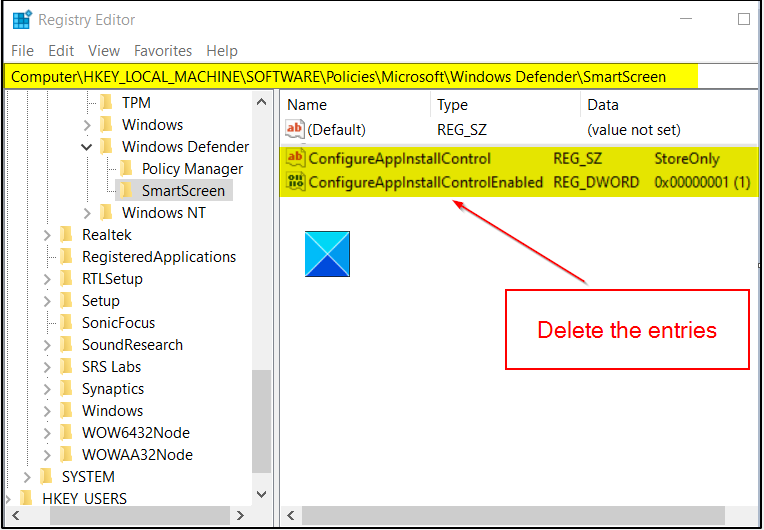Expand the WOW6432Node key
The width and height of the screenshot is (764, 530).
tap(47, 433)
